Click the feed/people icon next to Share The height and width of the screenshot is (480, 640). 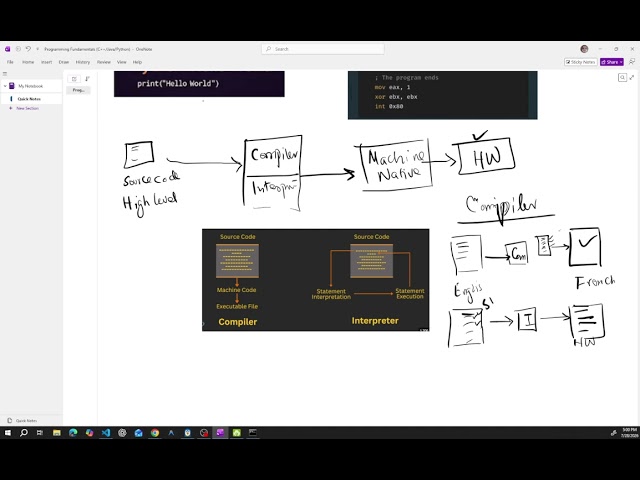(632, 62)
